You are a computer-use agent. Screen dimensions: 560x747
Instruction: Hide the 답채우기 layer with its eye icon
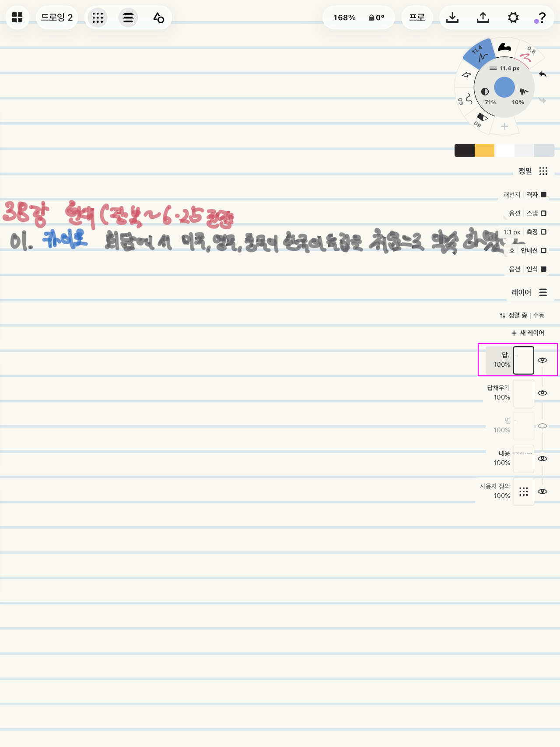coord(542,393)
